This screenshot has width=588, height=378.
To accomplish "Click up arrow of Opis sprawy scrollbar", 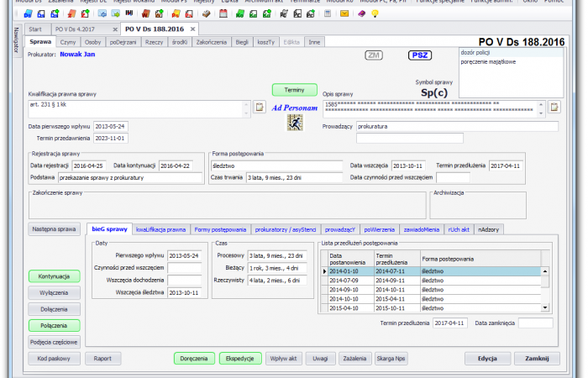I will point(541,105).
